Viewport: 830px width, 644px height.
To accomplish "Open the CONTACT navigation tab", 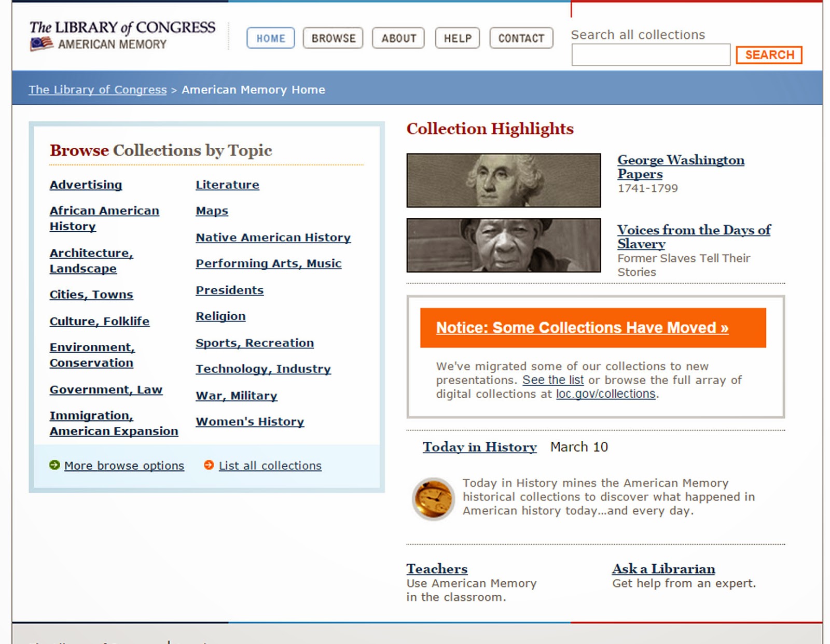I will click(x=521, y=38).
